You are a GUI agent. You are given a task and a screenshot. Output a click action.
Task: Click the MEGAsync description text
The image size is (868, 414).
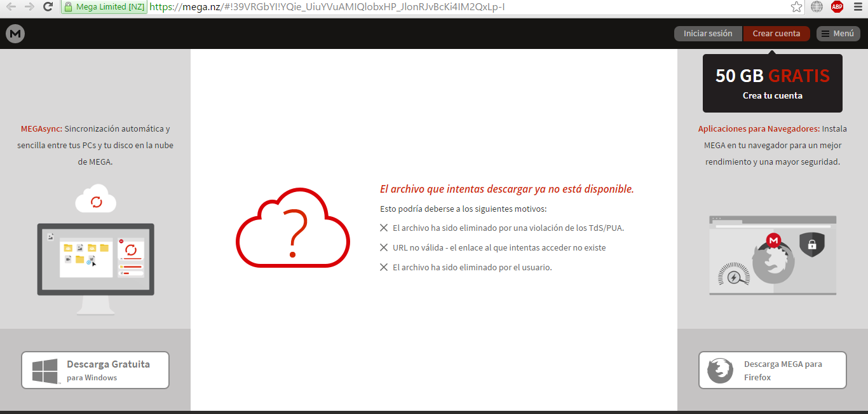[x=95, y=146]
